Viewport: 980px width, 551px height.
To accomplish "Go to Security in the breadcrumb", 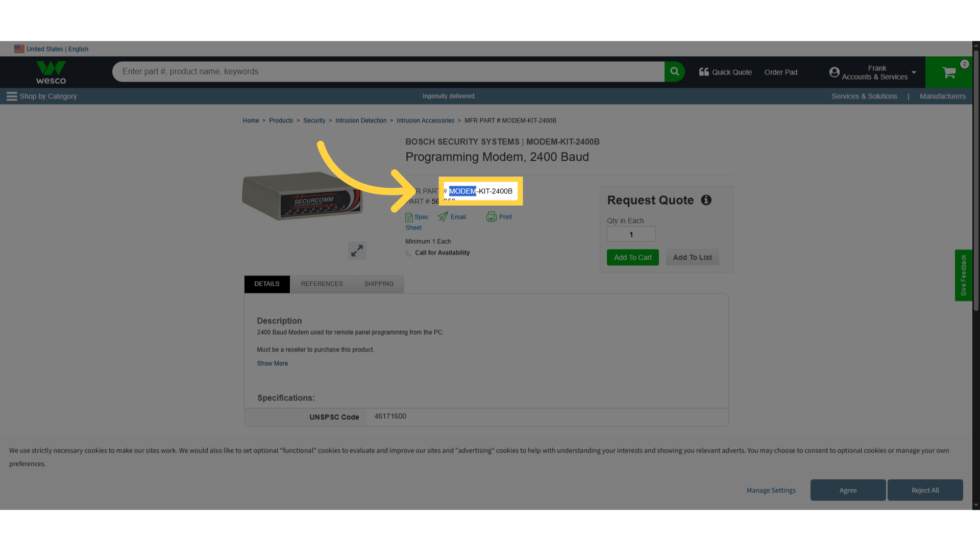I will 314,121.
